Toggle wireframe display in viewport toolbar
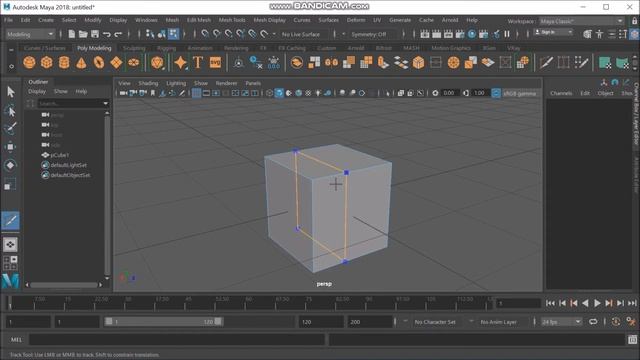This screenshot has width=640, height=360. [269, 93]
